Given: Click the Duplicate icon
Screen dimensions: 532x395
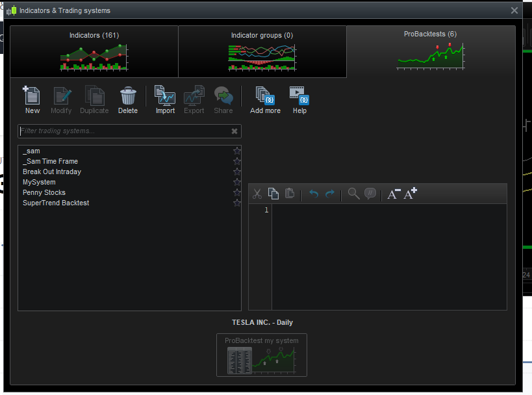Looking at the screenshot, I should [94, 100].
